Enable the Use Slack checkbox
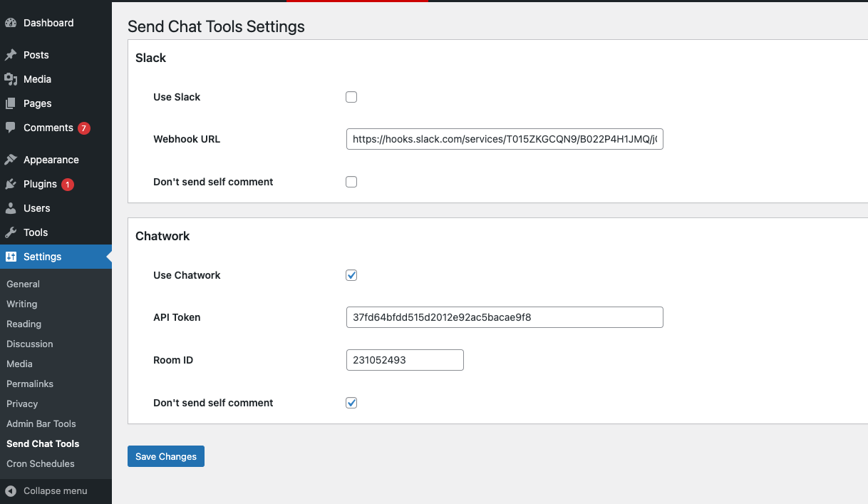Viewport: 868px width, 504px height. (351, 97)
